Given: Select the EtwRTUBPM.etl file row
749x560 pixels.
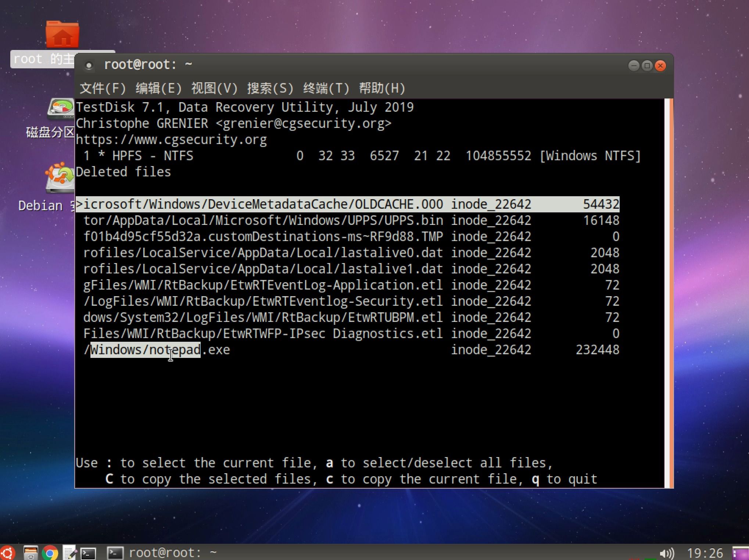Looking at the screenshot, I should [348, 317].
